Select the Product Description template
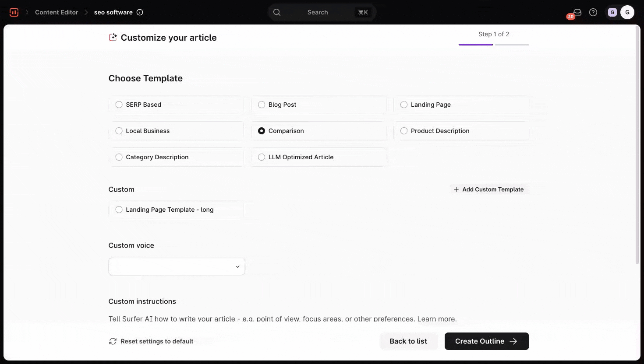 click(x=404, y=131)
